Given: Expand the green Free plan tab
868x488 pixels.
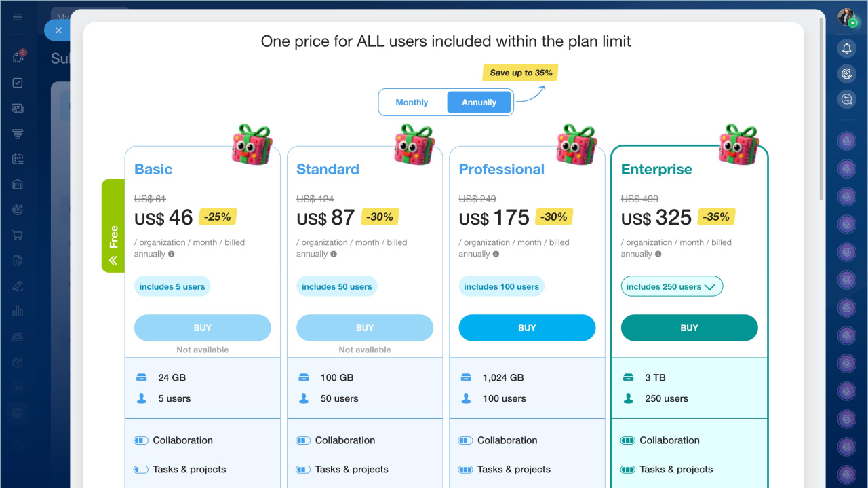Looking at the screenshot, I should (x=113, y=226).
